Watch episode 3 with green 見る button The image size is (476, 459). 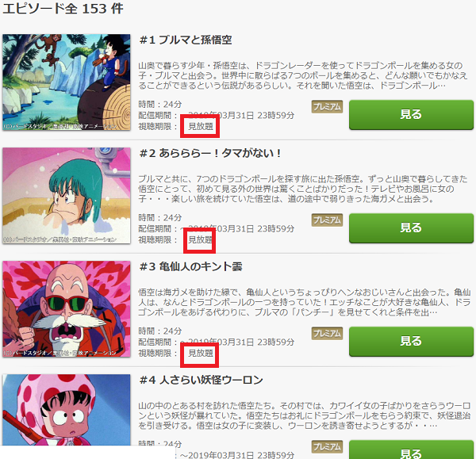411,342
